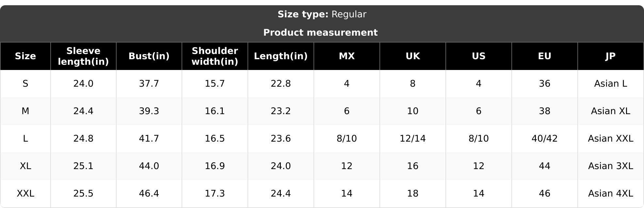
Task: Click the Bust(in) column header
Action: [x=149, y=56]
